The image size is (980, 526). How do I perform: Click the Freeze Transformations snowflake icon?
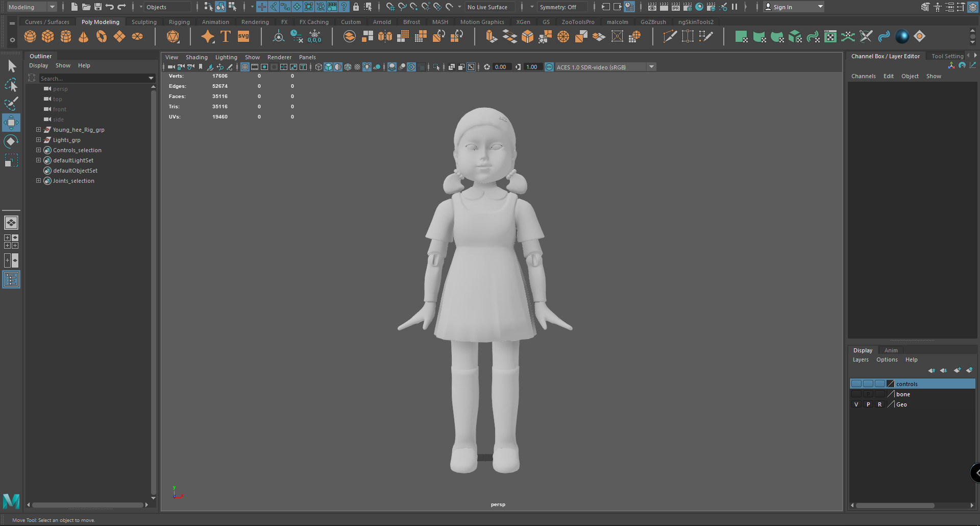click(314, 36)
